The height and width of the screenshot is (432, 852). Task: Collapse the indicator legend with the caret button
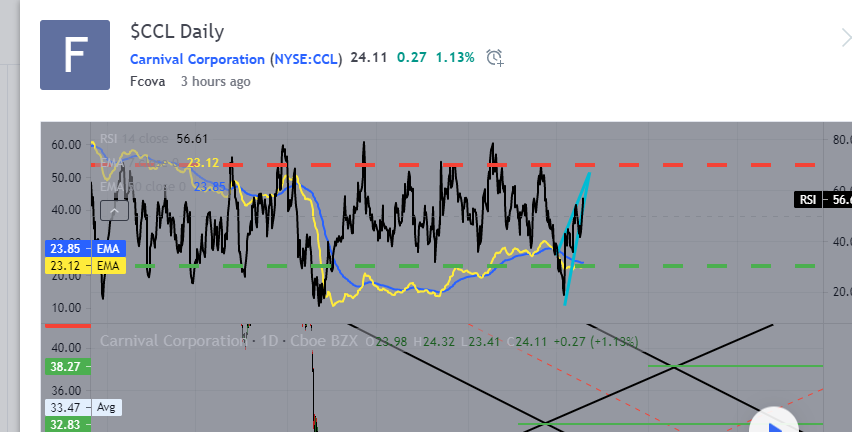115,211
